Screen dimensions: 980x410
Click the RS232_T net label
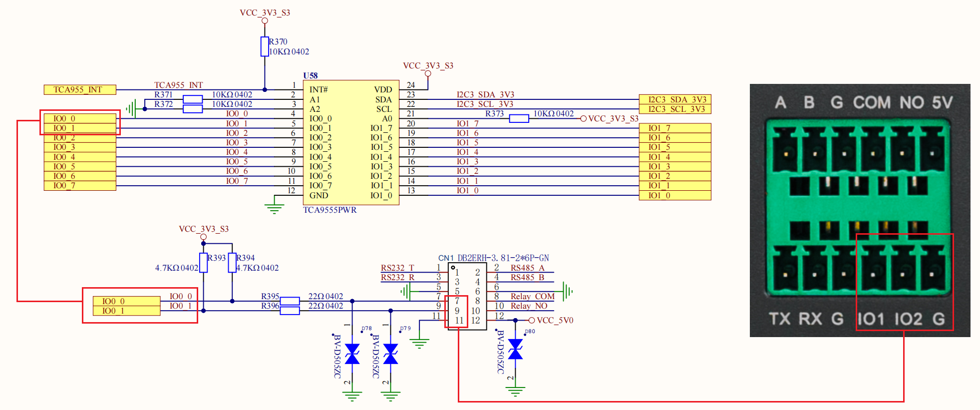pos(397,268)
